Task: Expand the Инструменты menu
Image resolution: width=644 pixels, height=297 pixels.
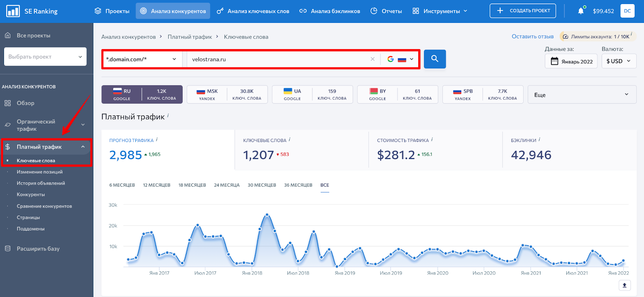Action: 440,11
